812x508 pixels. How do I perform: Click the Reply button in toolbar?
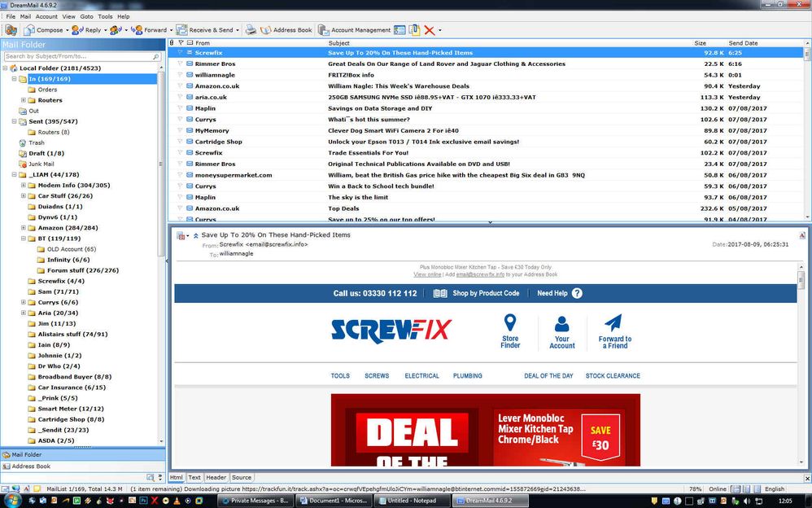tap(86, 30)
